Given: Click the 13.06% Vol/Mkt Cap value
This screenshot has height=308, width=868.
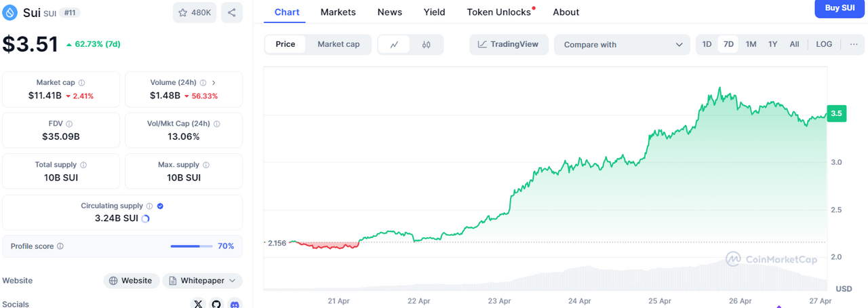Looking at the screenshot, I should [x=184, y=136].
